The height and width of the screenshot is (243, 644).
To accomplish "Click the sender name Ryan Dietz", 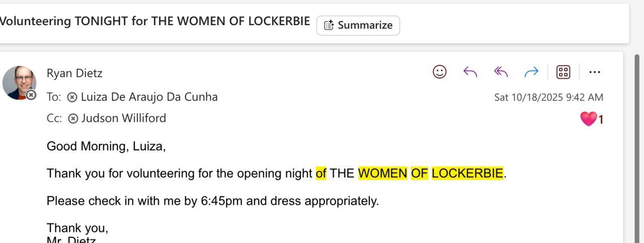I will (74, 73).
